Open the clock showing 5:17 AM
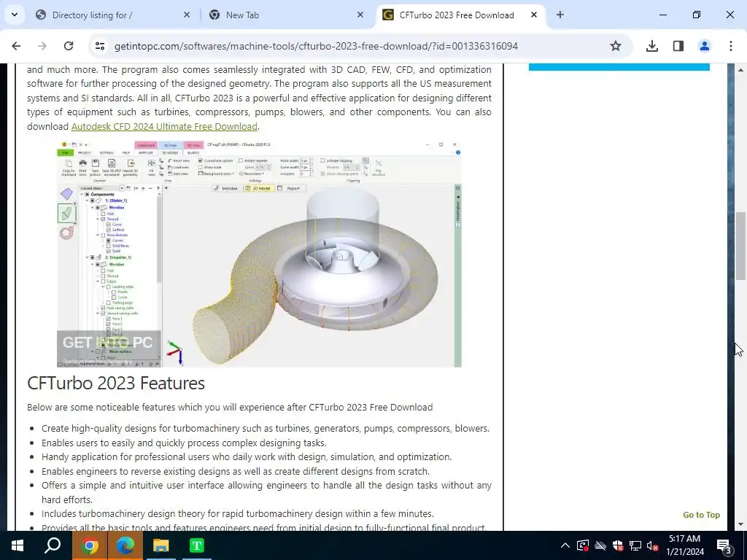The height and width of the screenshot is (560, 747). (x=684, y=545)
